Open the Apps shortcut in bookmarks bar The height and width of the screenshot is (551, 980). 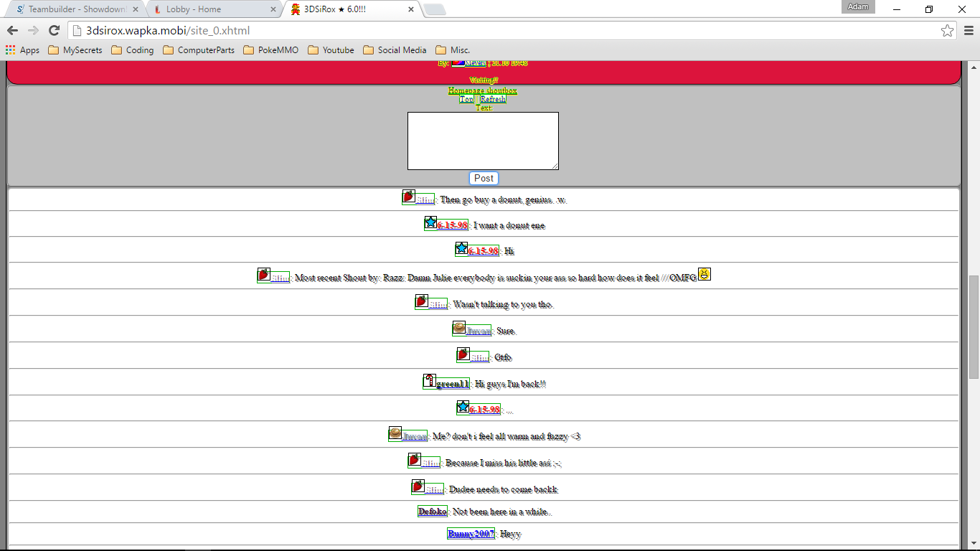23,50
